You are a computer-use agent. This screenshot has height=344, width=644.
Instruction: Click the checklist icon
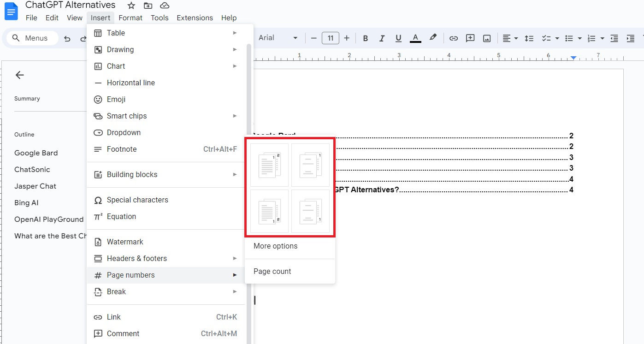(x=546, y=38)
